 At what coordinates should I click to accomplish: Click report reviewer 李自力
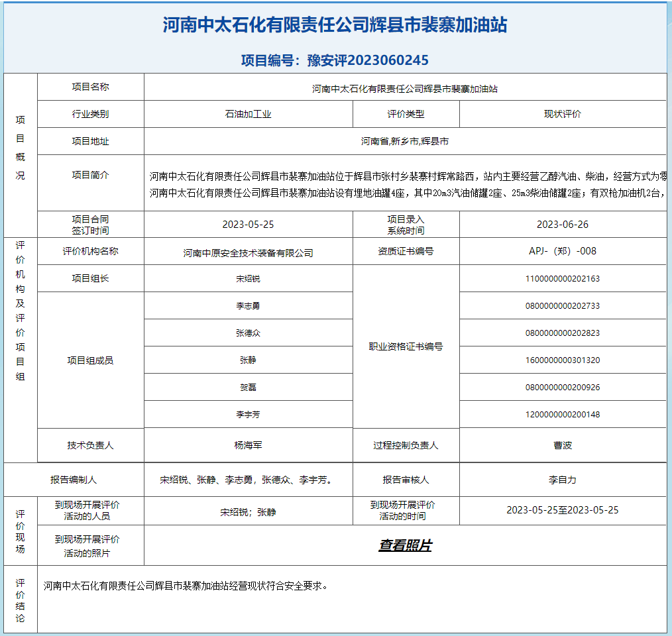(x=562, y=480)
